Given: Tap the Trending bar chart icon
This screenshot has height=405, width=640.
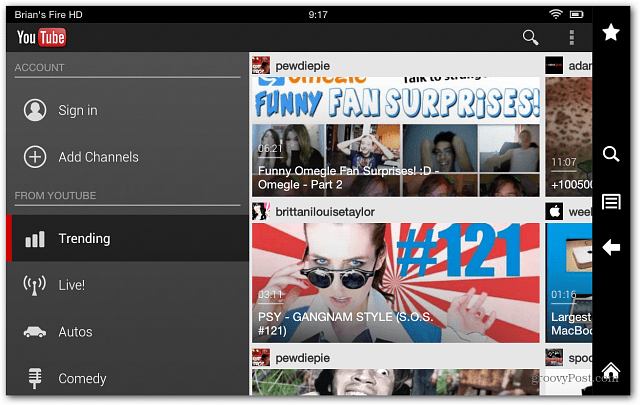Looking at the screenshot, I should pos(35,239).
